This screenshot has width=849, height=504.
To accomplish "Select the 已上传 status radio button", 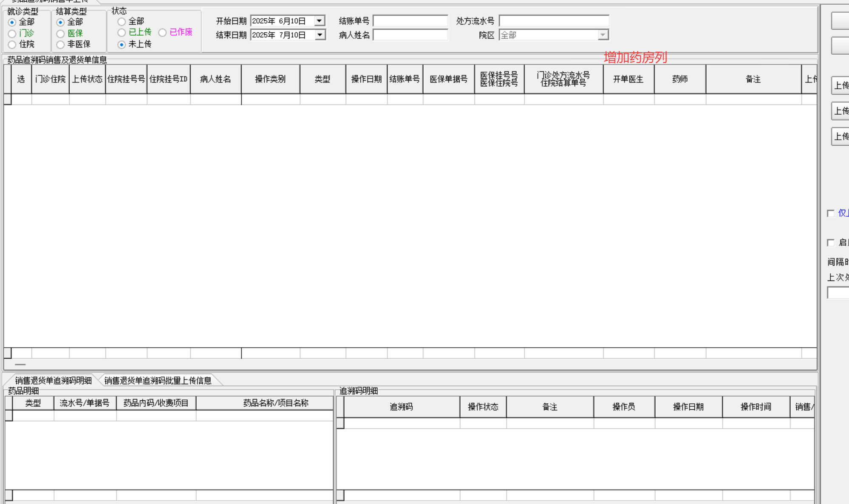I will [122, 33].
